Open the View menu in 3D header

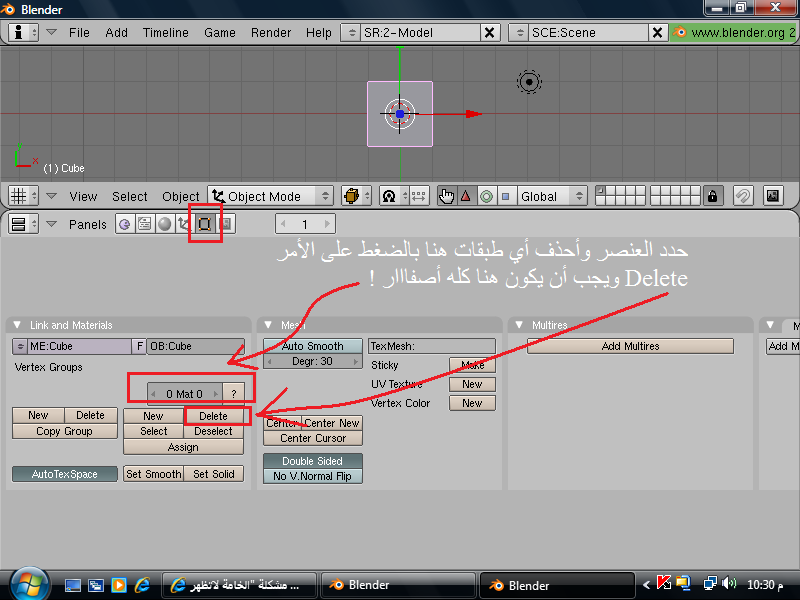pyautogui.click(x=83, y=196)
